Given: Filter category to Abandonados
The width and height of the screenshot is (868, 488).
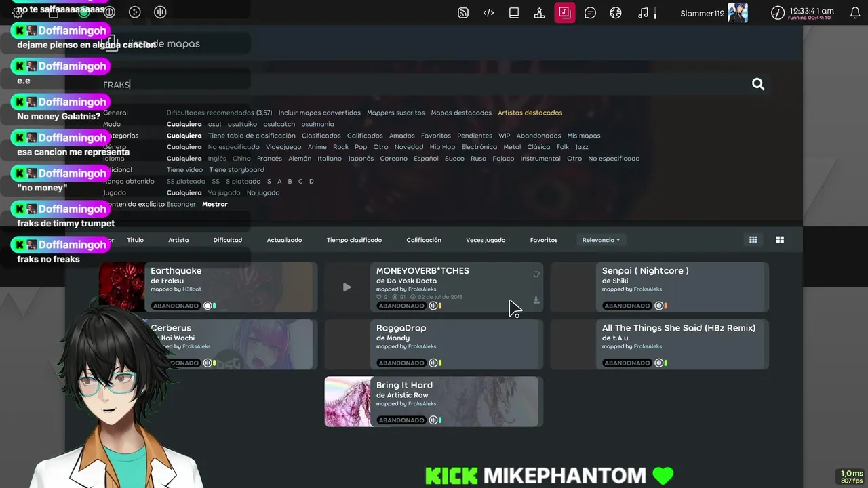Looking at the screenshot, I should pyautogui.click(x=538, y=136).
